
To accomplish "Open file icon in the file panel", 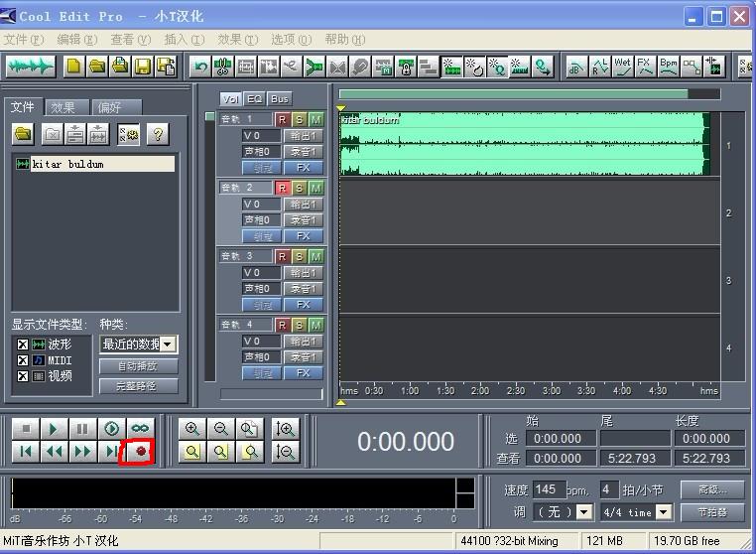I will (x=23, y=134).
